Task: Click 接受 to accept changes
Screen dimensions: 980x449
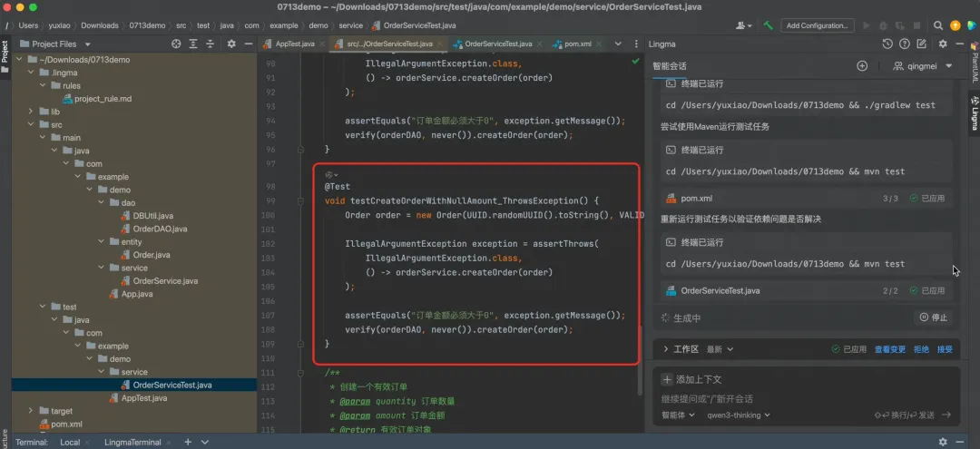Action: click(x=945, y=349)
